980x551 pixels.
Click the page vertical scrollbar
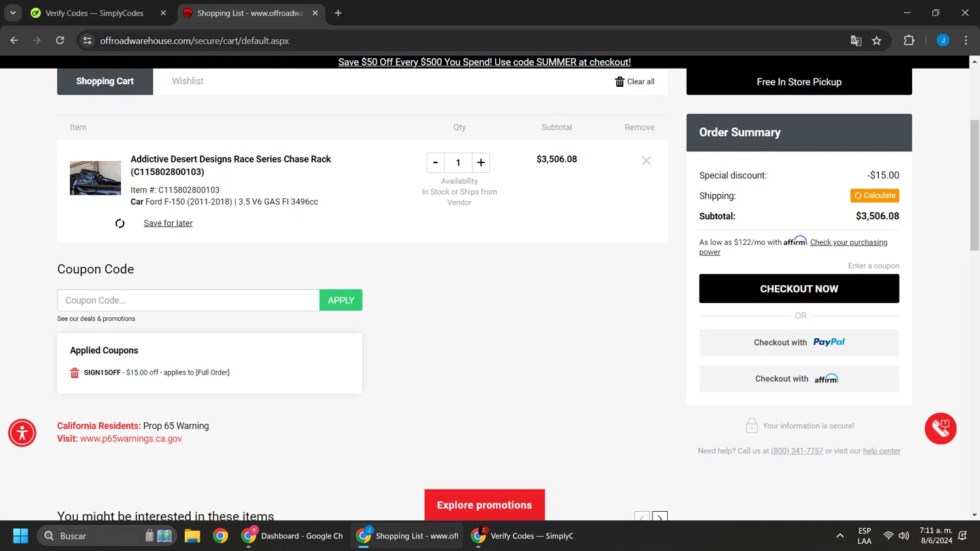(974, 185)
